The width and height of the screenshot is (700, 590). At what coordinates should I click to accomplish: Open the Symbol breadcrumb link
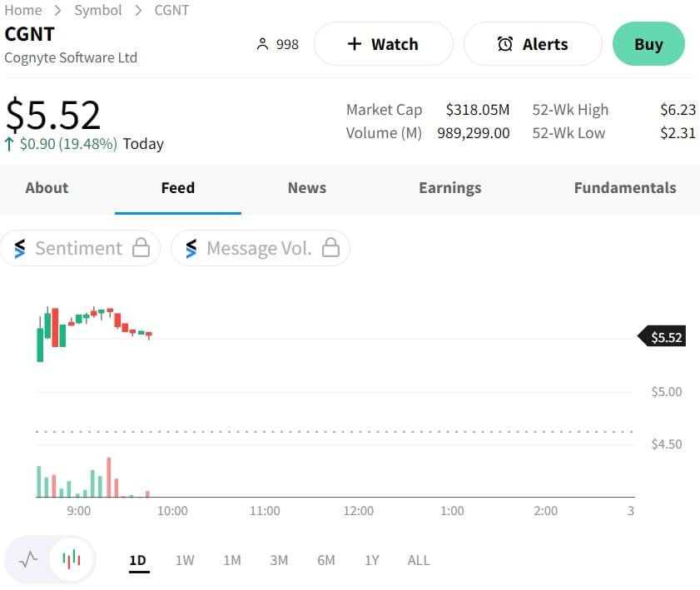tap(98, 10)
